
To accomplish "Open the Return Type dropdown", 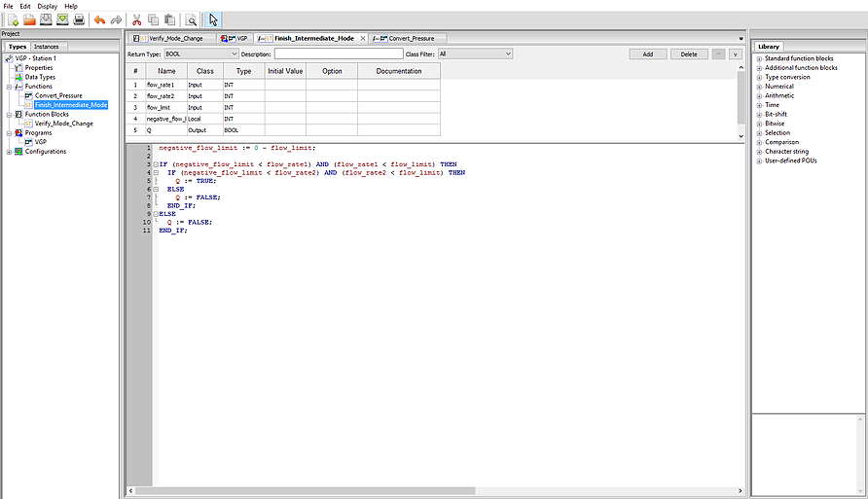I will tap(199, 54).
